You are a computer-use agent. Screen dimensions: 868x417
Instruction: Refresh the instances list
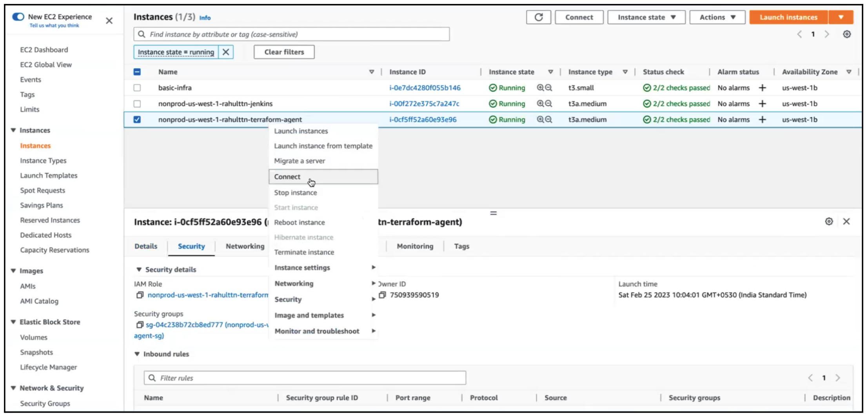click(x=539, y=17)
